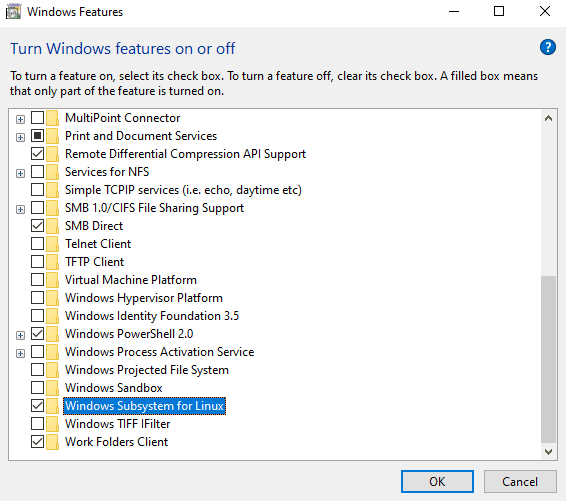Image resolution: width=566 pixels, height=501 pixels.
Task: Click the scrollbar up arrow
Action: (548, 118)
